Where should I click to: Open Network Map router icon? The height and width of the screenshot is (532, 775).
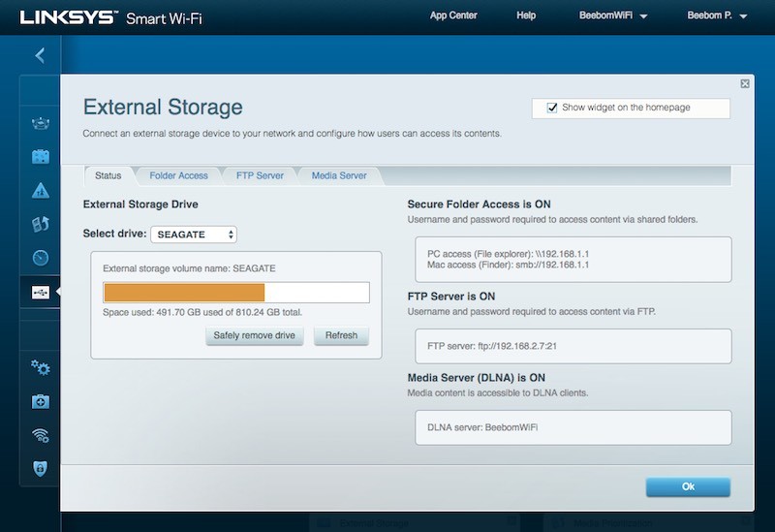coord(41,123)
